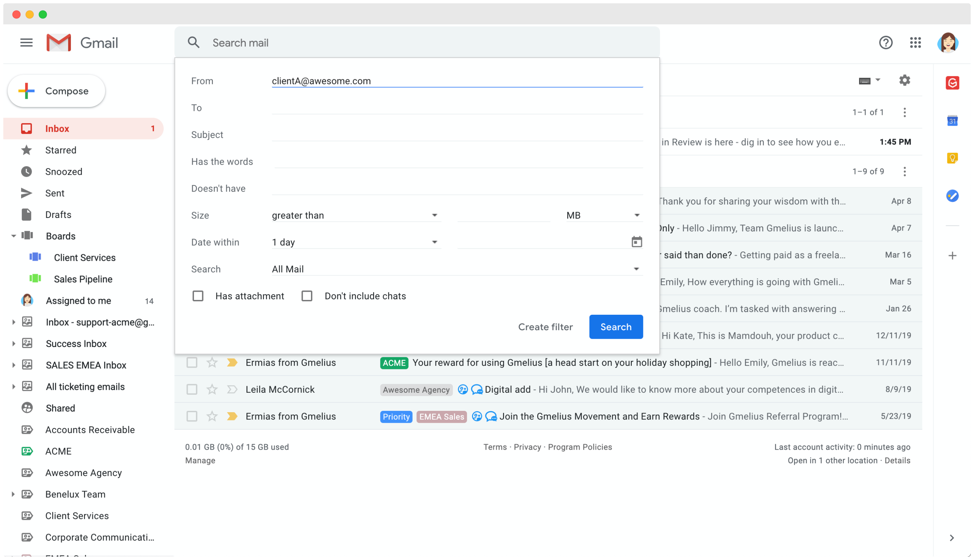
Task: Open the calendar date picker icon
Action: click(x=636, y=242)
